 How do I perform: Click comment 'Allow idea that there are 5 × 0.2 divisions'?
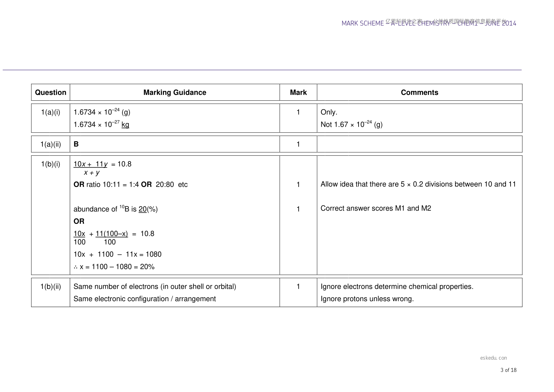click(418, 184)
